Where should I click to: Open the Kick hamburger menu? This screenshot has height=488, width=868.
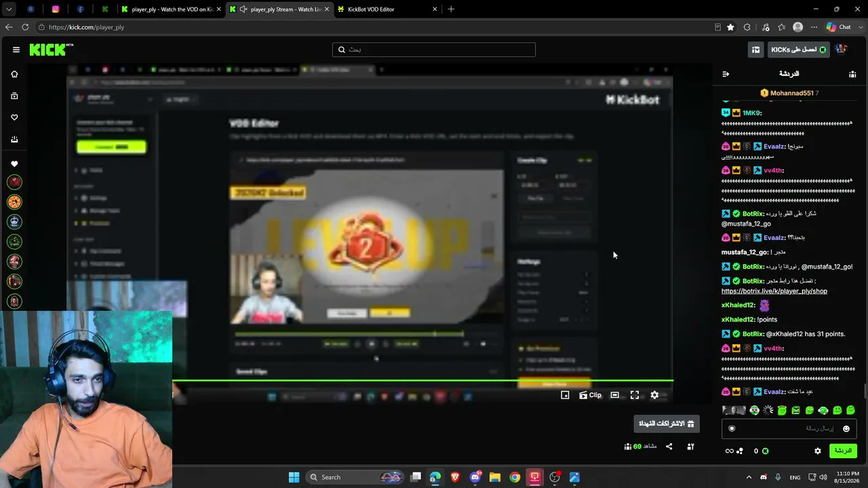point(16,49)
